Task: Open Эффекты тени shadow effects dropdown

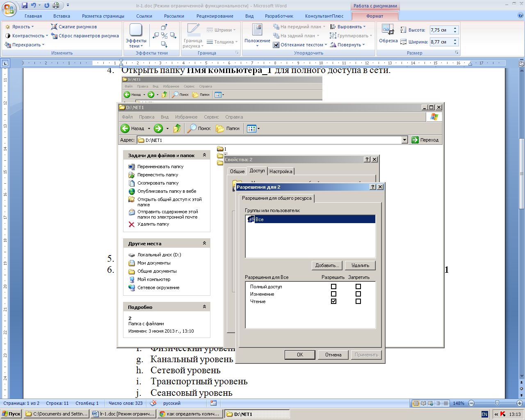Action: pyautogui.click(x=136, y=36)
